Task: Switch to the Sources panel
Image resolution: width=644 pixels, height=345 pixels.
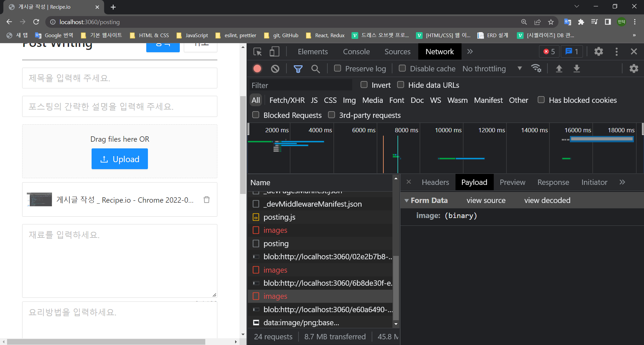Action: 397,52
